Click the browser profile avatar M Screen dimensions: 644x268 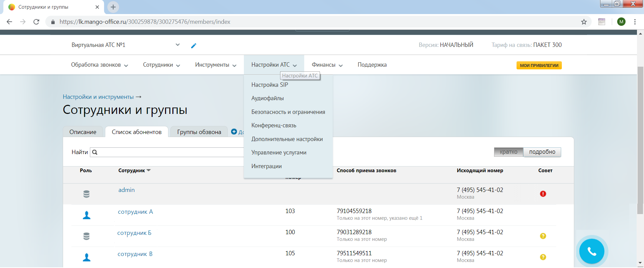[x=621, y=22]
